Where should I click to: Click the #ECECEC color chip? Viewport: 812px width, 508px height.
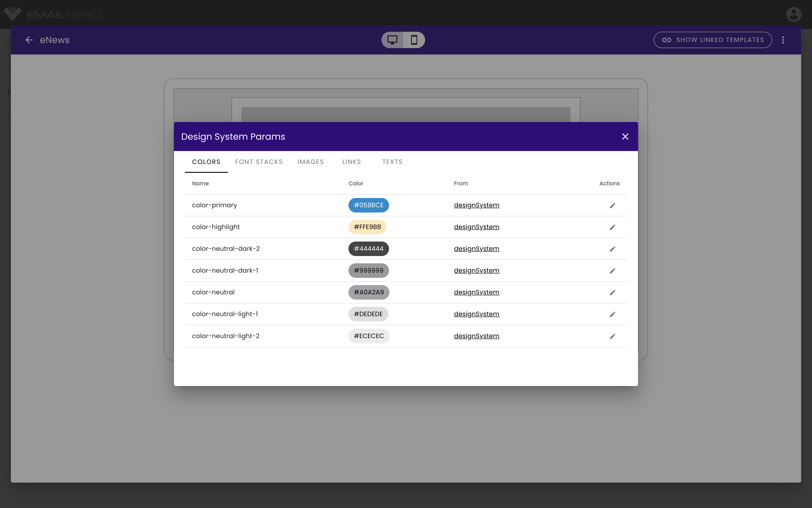point(369,336)
